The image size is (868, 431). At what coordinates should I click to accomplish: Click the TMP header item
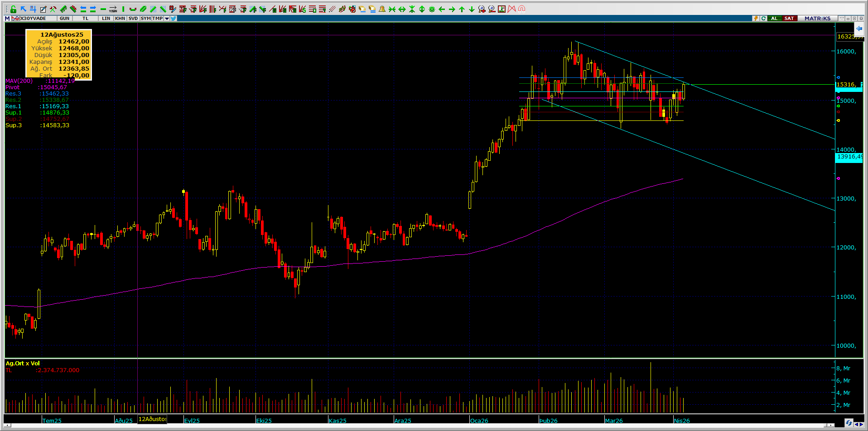pos(157,19)
